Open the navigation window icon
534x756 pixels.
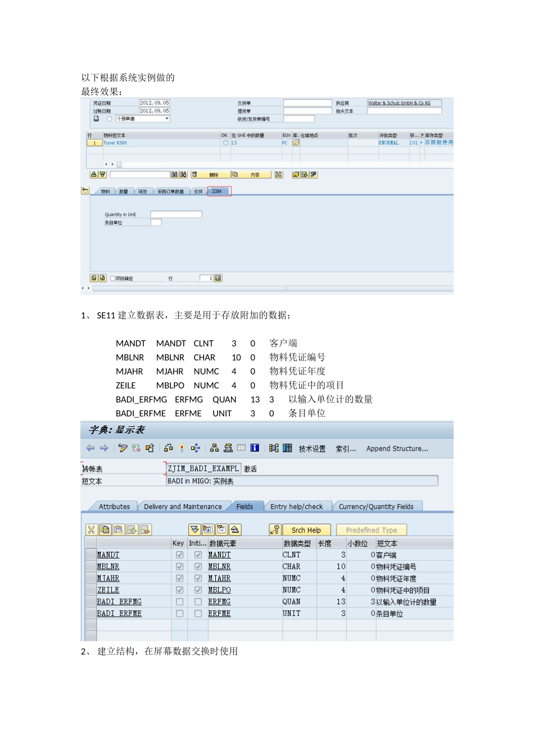tap(228, 448)
